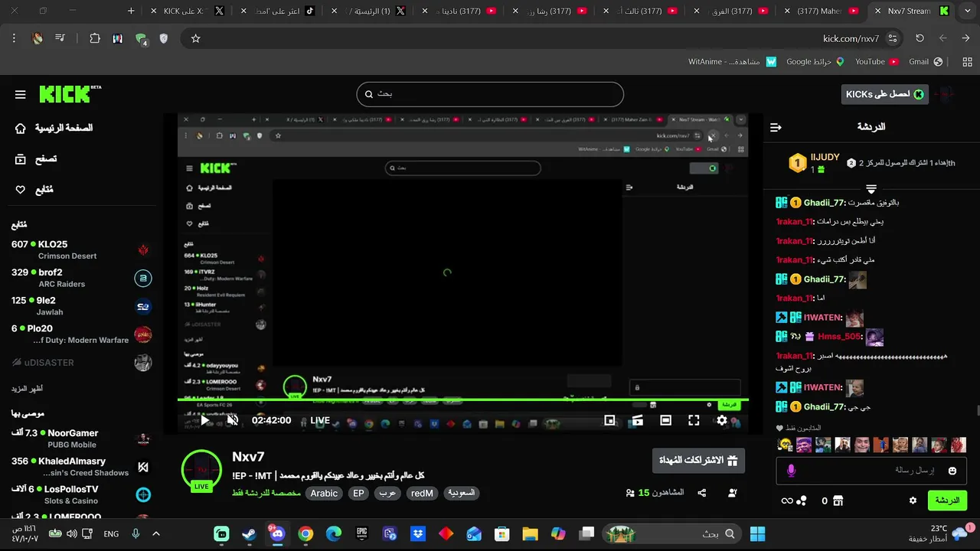Select the redM tag

pos(422,494)
